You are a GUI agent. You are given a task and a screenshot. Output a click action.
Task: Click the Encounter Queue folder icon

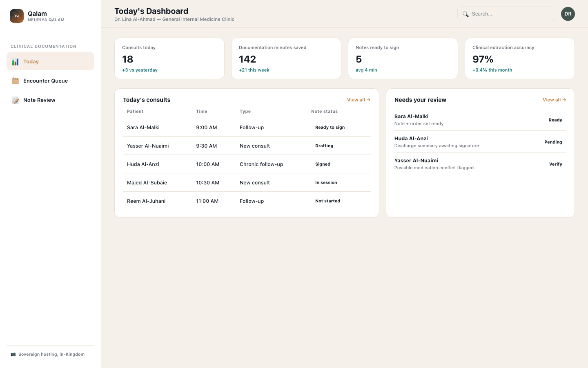(x=16, y=81)
